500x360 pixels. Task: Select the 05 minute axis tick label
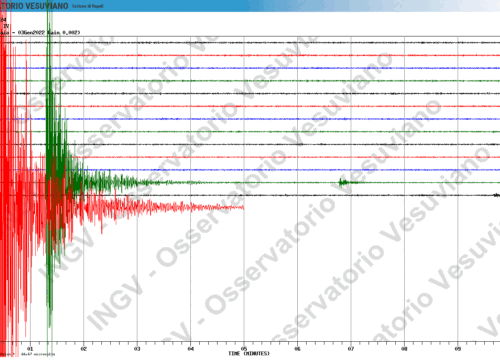point(244,349)
